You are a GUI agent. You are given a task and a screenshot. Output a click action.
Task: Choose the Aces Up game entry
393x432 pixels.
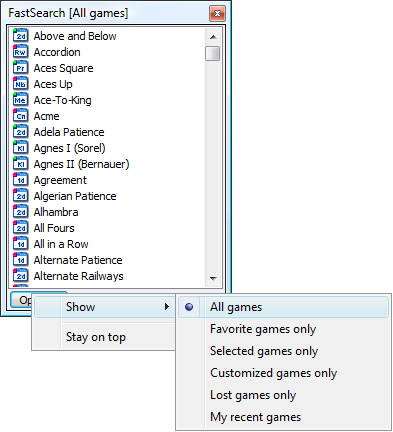[x=53, y=84]
